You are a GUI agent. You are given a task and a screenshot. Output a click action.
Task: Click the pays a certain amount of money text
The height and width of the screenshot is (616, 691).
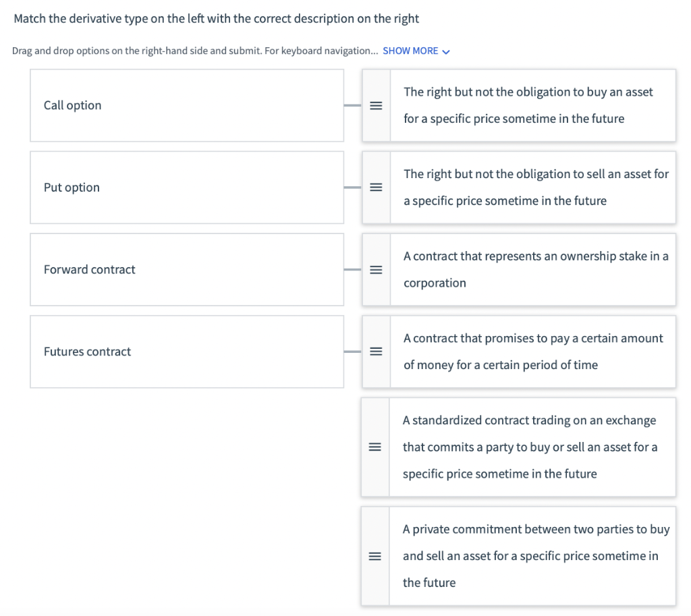coord(533,352)
